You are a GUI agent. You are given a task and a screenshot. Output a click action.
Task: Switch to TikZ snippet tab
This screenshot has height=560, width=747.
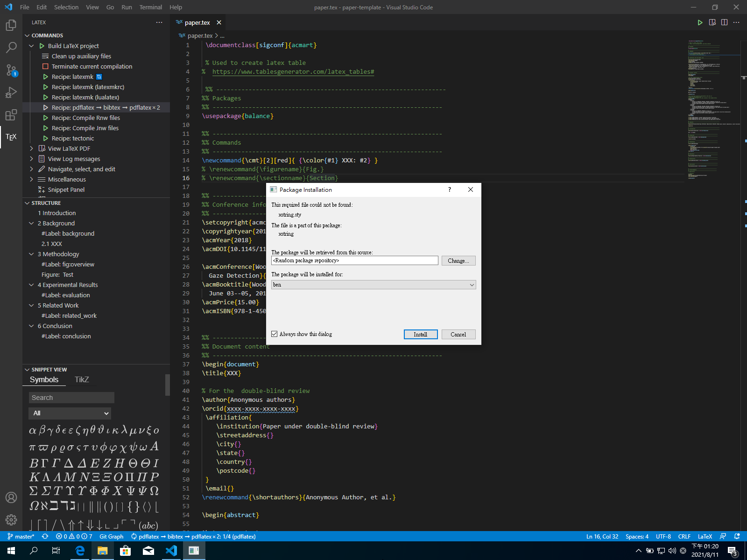[82, 379]
